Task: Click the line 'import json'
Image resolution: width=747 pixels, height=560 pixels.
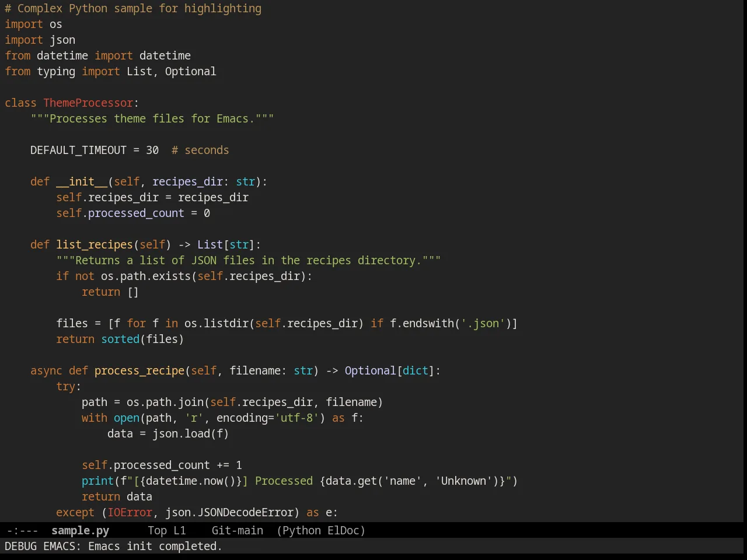Action: [40, 40]
